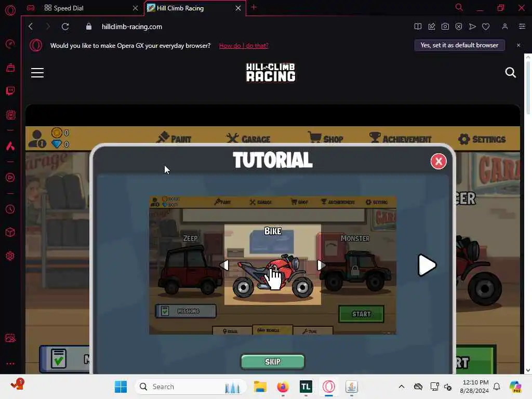Click the lock site info icon

(88, 26)
